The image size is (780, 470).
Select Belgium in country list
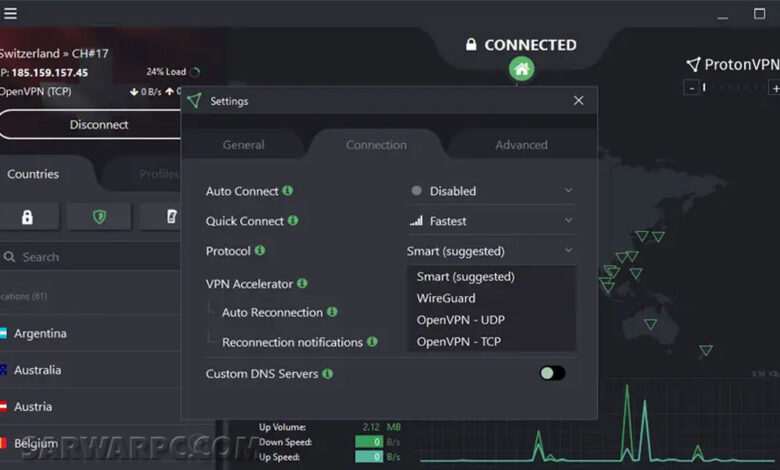(91, 443)
